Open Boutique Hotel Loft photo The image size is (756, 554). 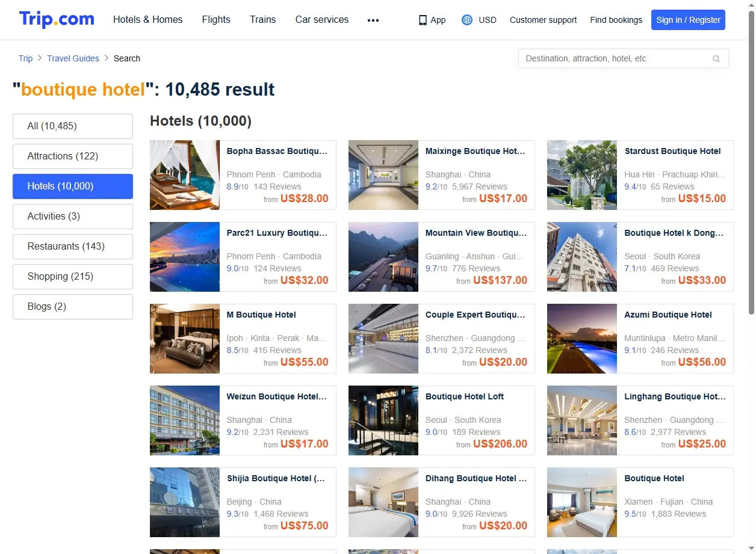(383, 420)
